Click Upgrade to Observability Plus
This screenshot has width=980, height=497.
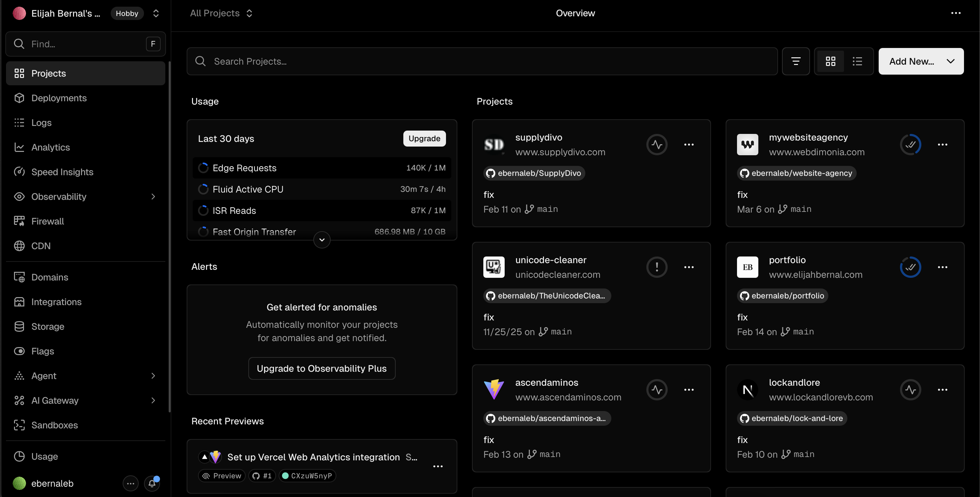point(321,368)
